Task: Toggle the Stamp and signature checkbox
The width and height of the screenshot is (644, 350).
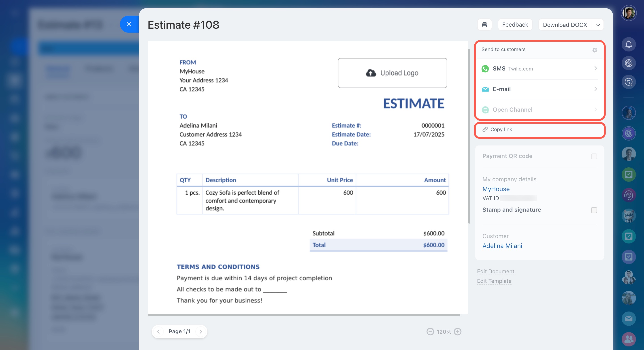Action: [x=594, y=210]
